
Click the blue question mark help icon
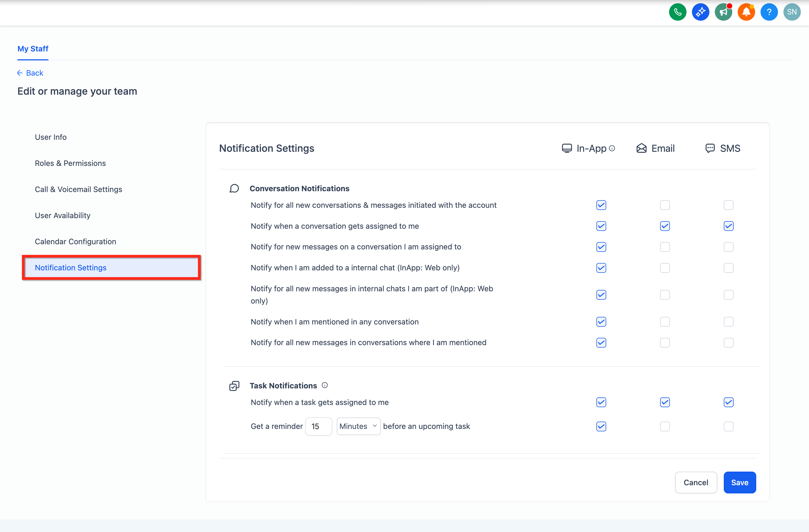[x=769, y=12]
